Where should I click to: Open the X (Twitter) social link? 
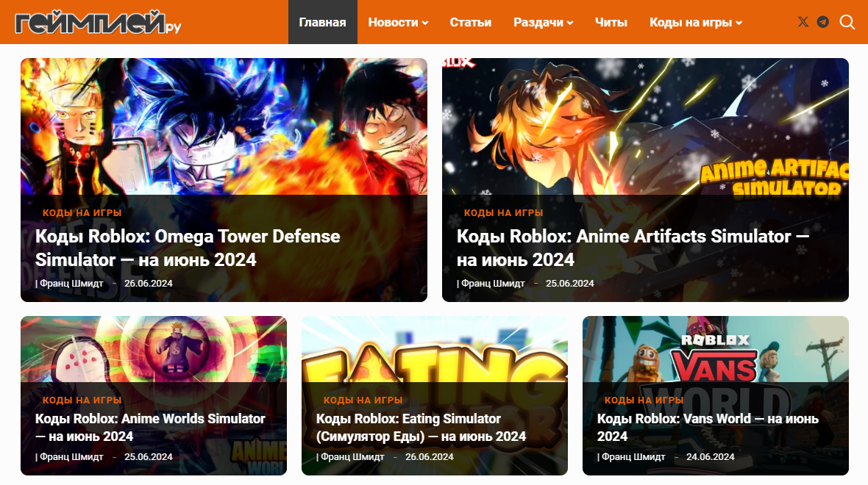[803, 22]
